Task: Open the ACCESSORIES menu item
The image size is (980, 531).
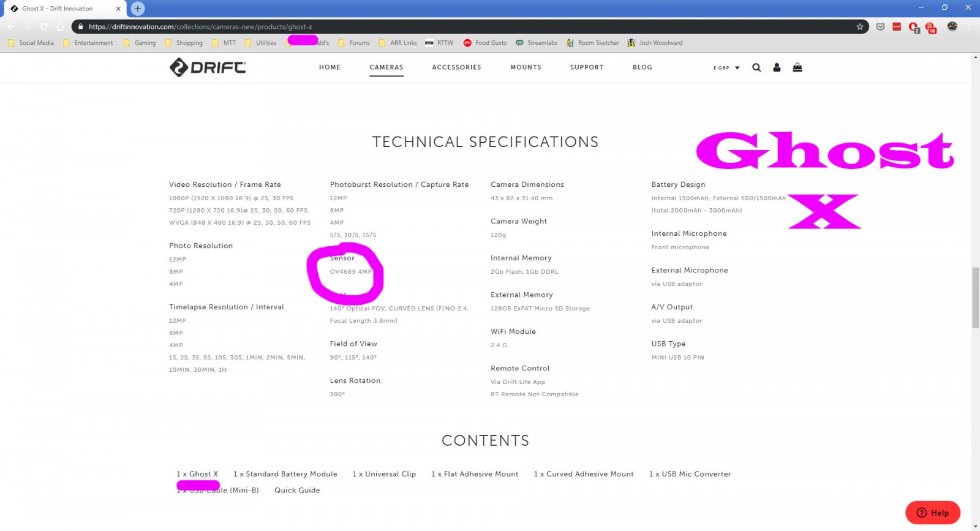Action: pos(456,67)
